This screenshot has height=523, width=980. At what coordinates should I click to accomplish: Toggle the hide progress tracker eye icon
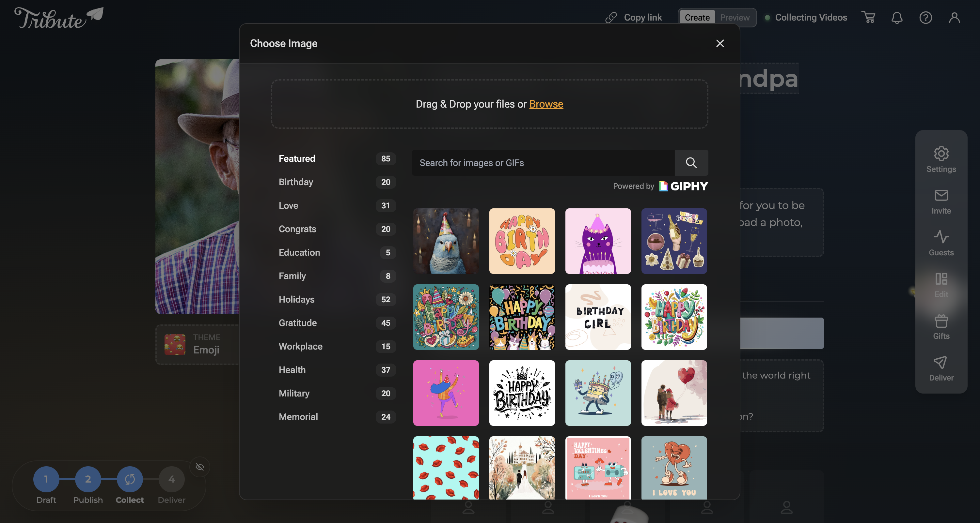tap(200, 467)
